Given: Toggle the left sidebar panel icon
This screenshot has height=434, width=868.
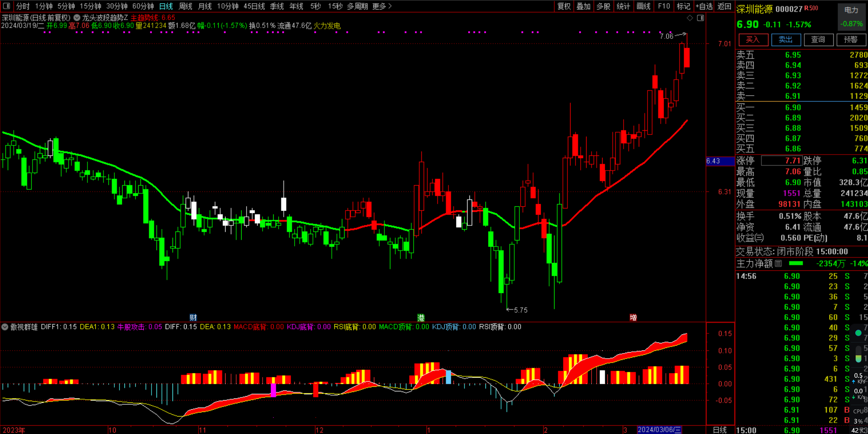Looking at the screenshot, I should [6, 6].
